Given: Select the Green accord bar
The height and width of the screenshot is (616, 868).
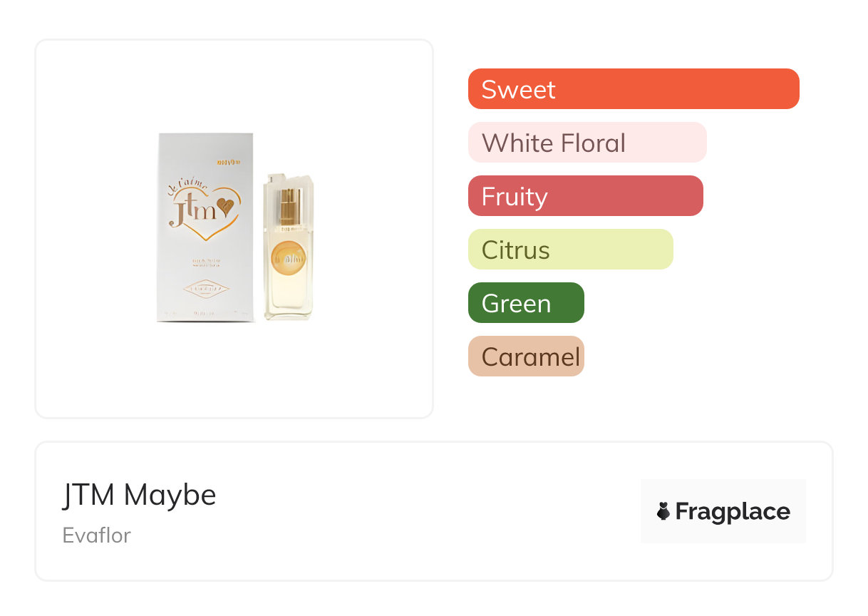Looking at the screenshot, I should 526,303.
